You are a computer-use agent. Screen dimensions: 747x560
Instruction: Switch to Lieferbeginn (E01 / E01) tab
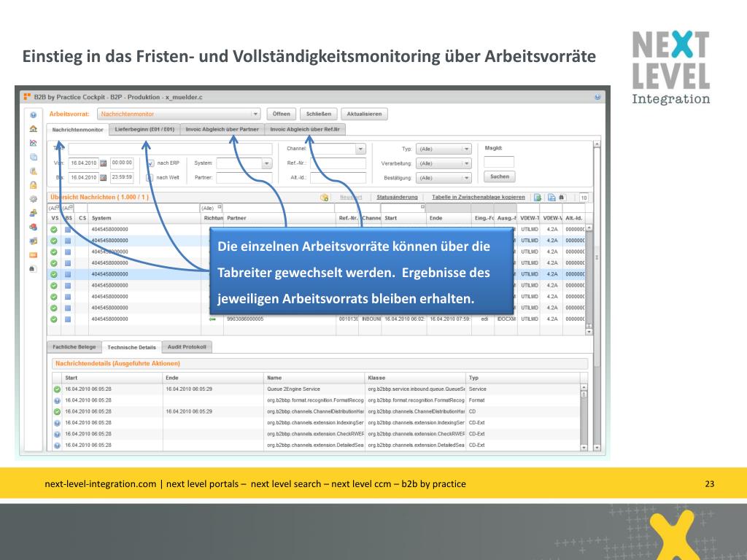click(144, 129)
